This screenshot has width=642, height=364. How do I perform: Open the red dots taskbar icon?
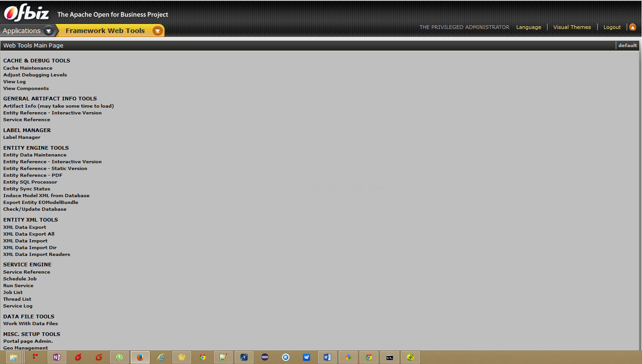tap(35, 356)
